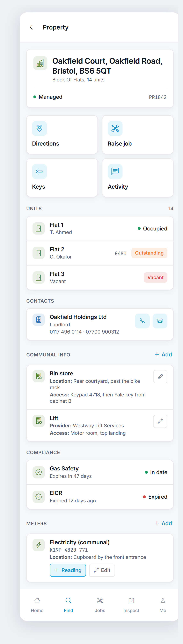The image size is (183, 644).
Task: Click the Outstanding badge on Flat 2
Action: click(149, 253)
